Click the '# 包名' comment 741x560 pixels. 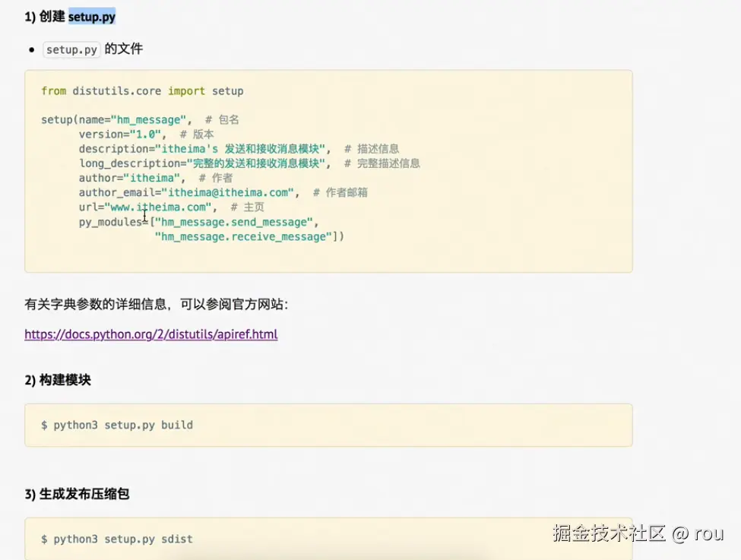click(x=222, y=119)
